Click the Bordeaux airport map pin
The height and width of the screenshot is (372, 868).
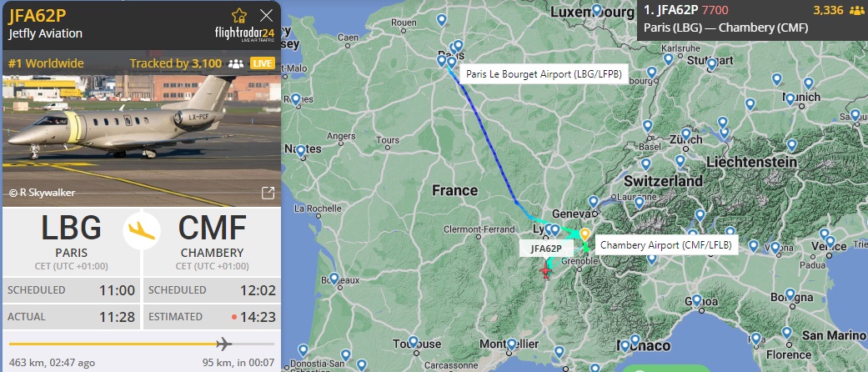pyautogui.click(x=334, y=279)
